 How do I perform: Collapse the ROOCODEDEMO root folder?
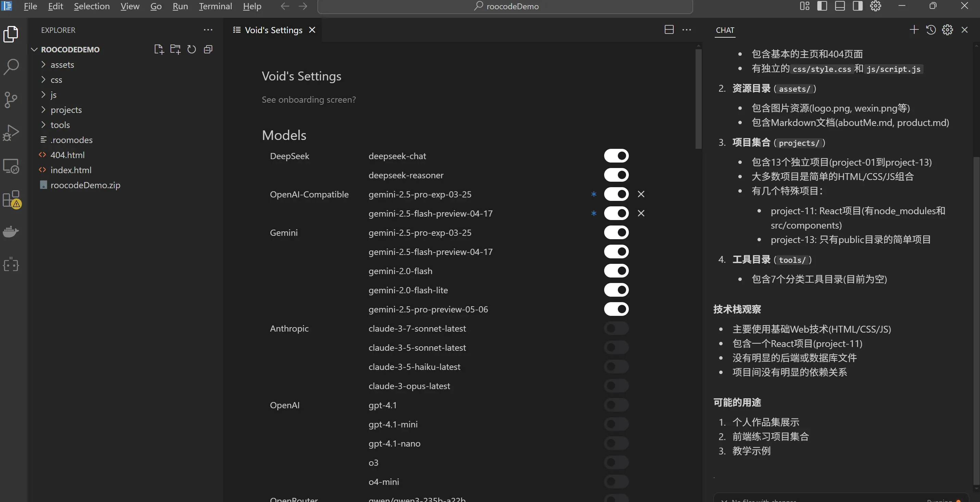click(x=34, y=49)
